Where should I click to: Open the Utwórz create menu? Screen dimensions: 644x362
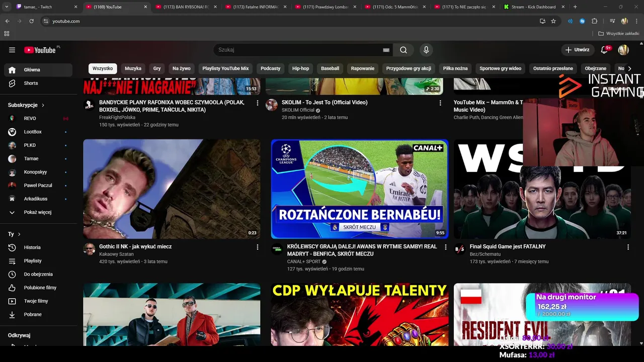point(577,50)
